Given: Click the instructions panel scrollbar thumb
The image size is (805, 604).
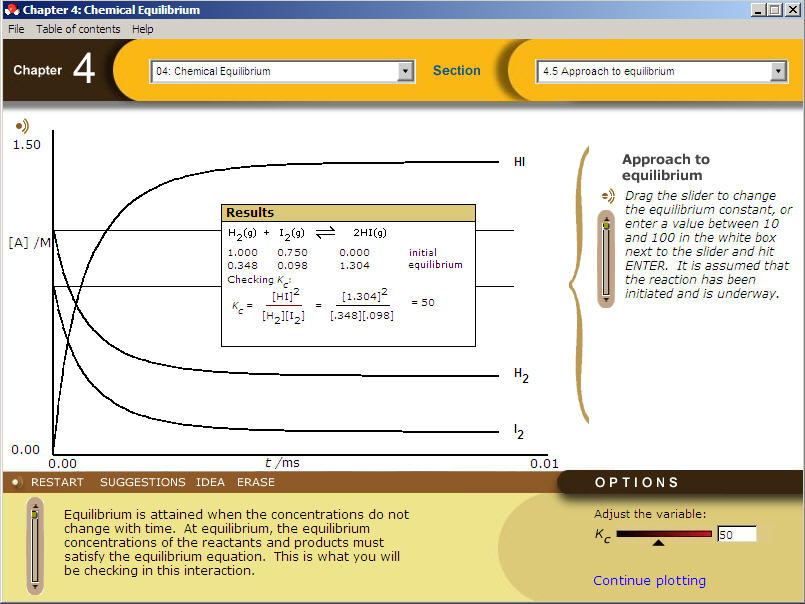Looking at the screenshot, I should coord(606,225).
